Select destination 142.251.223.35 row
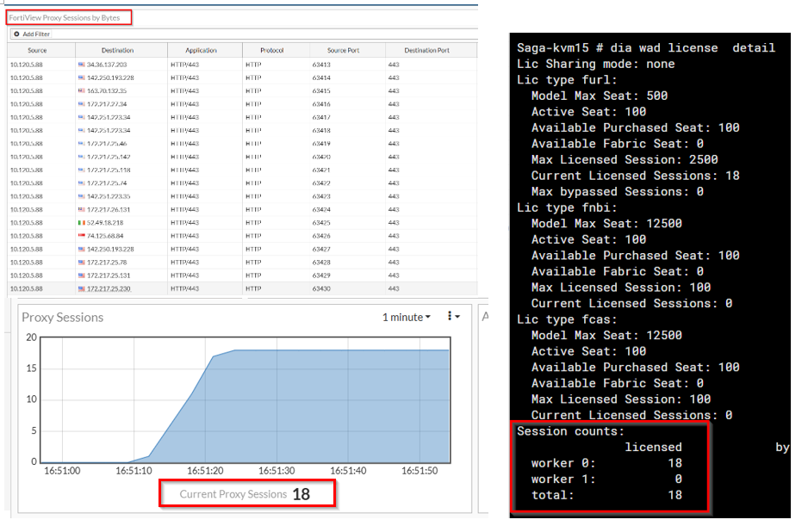808x532 pixels. pos(242,197)
